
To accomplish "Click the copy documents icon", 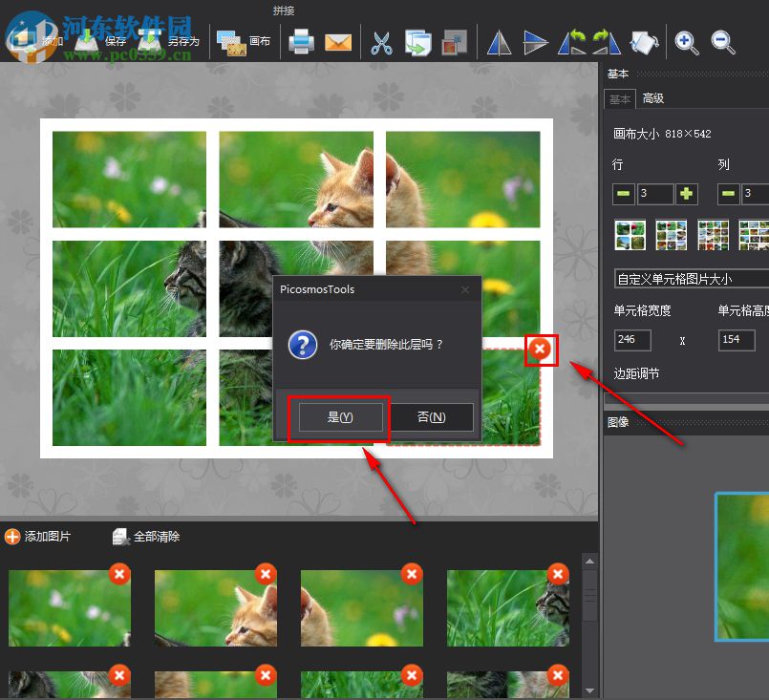I will coord(417,42).
